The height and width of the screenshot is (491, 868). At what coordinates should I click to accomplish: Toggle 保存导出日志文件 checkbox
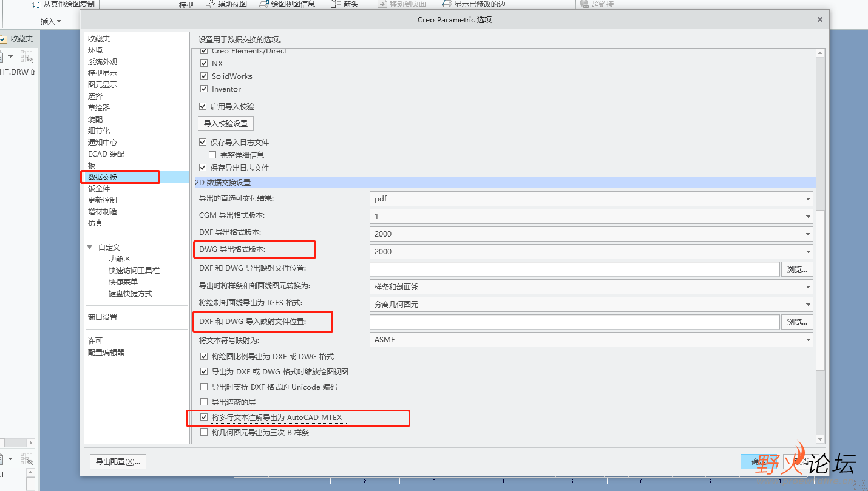coord(203,168)
